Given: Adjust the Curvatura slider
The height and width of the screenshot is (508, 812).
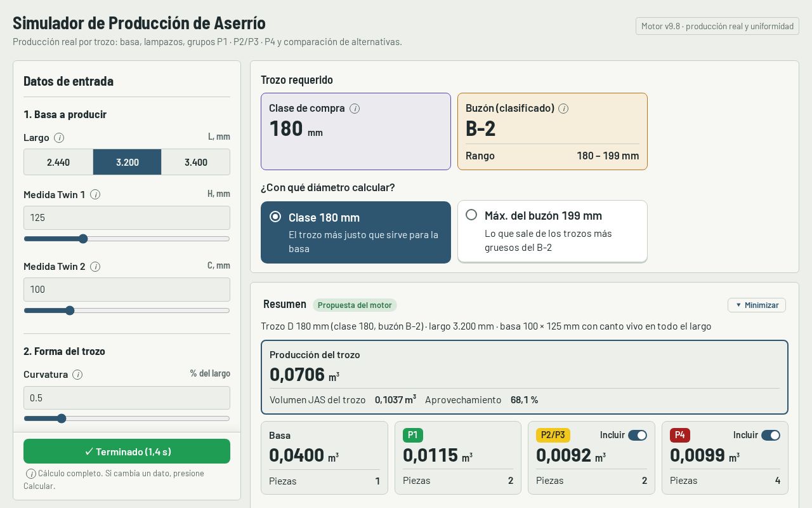Looking at the screenshot, I should [127, 418].
